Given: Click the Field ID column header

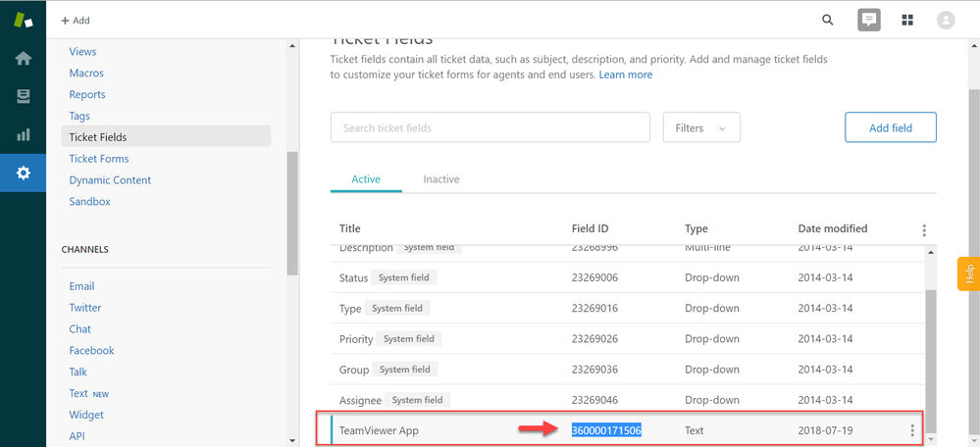Looking at the screenshot, I should (x=590, y=228).
